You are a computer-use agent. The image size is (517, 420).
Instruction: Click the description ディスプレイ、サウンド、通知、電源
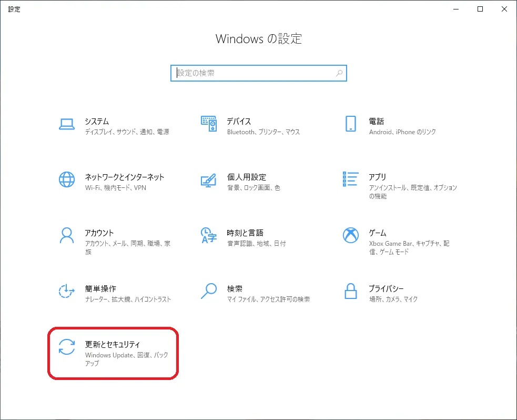(127, 132)
